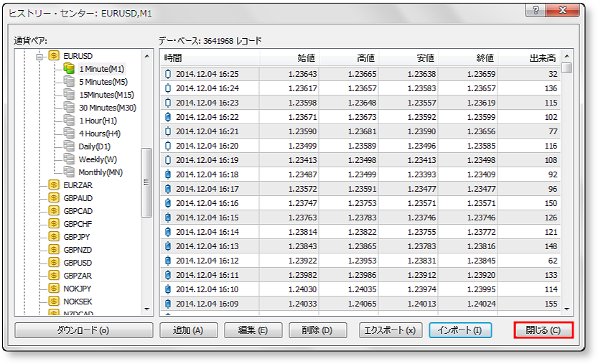Sort by the 出来高 column header
Image resolution: width=598 pixels, height=364 pixels.
tap(529, 58)
